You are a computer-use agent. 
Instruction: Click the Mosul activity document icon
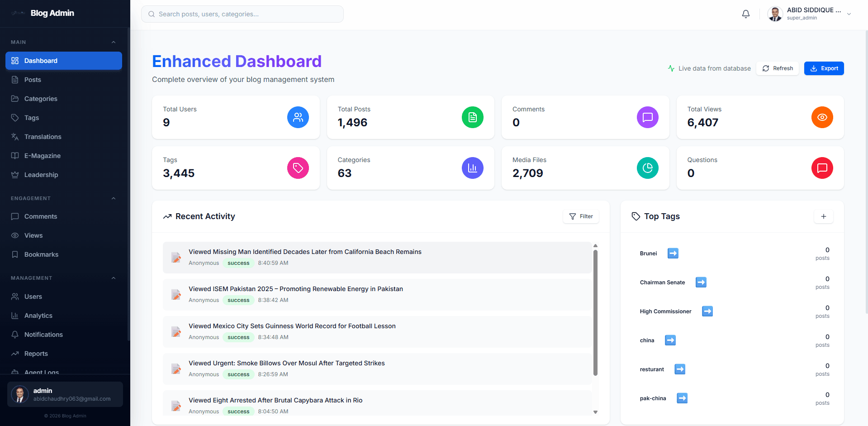176,369
